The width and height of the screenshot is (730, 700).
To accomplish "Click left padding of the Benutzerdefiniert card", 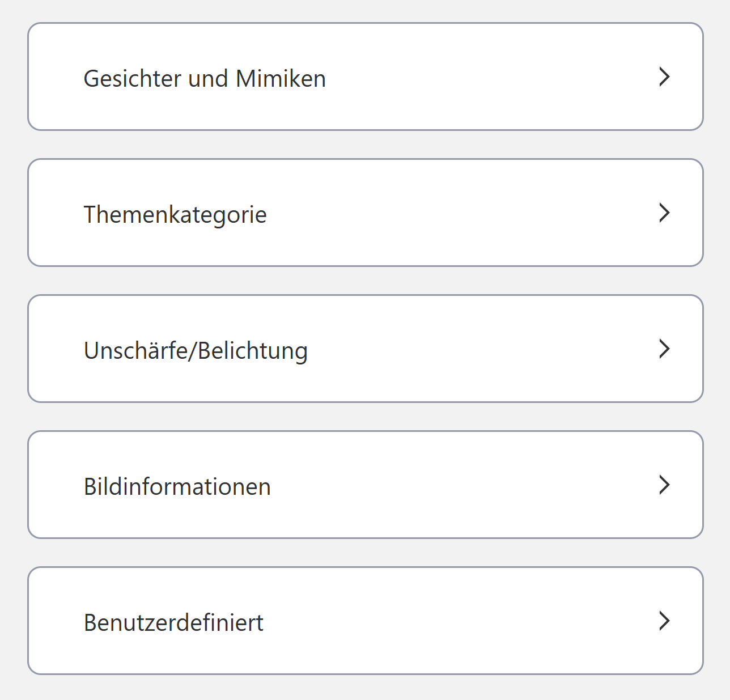I will pos(56,621).
